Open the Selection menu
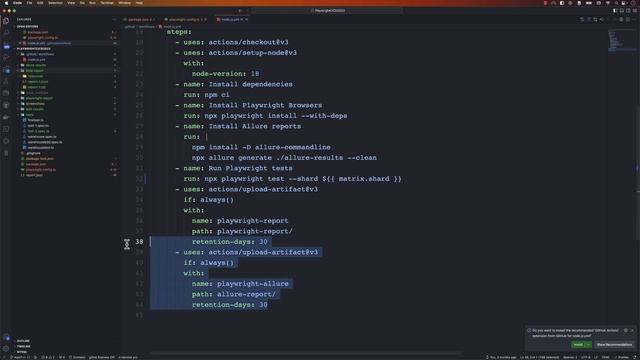640x360 pixels. coord(56,3)
